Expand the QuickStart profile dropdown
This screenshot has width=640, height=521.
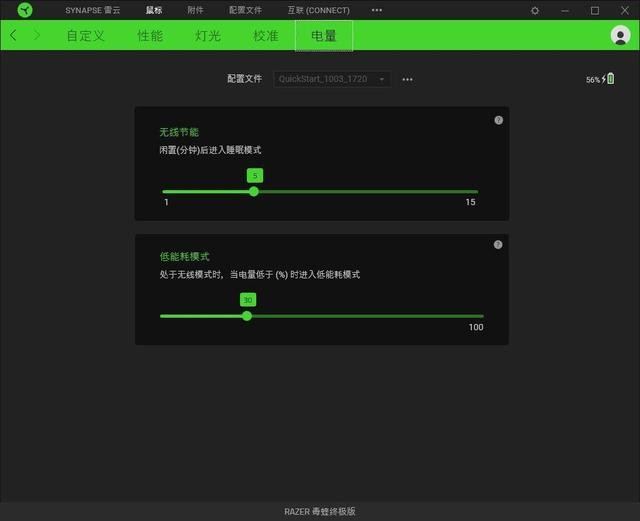(332, 79)
